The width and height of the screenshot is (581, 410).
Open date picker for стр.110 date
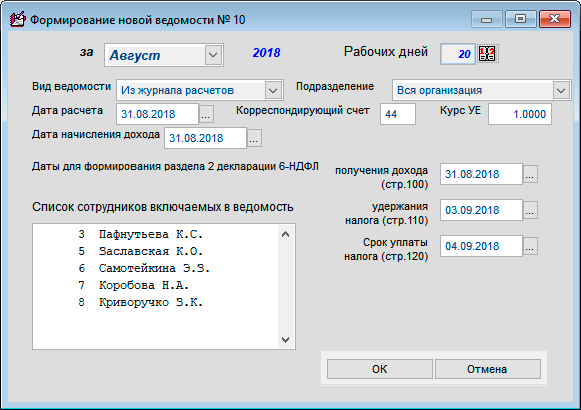(x=530, y=210)
